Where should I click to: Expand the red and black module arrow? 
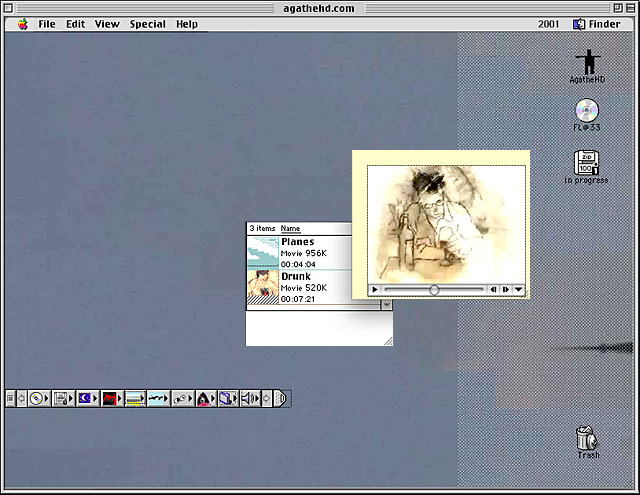click(120, 398)
